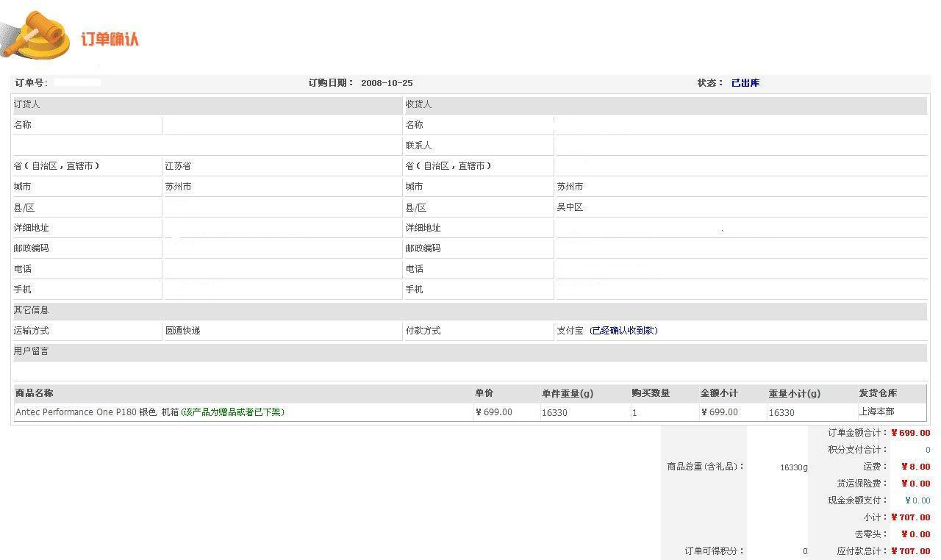This screenshot has height=560, width=941.
Task: Click the 运费 amount ¥8.00
Action: point(915,467)
